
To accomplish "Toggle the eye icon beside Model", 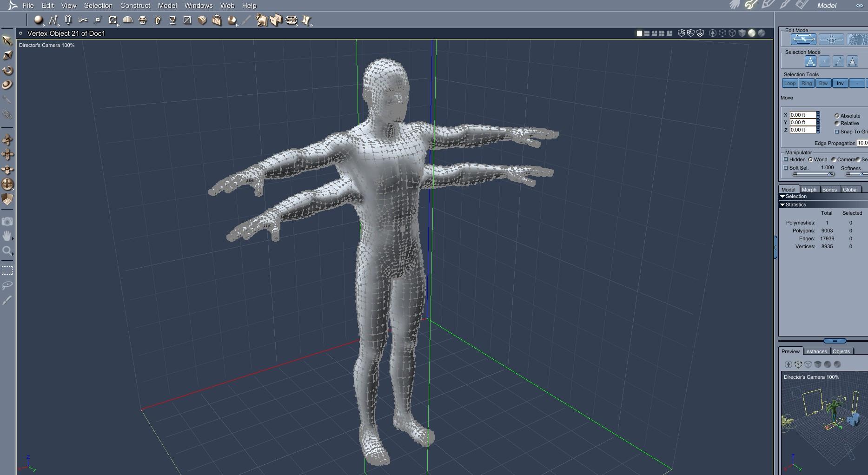I will pyautogui.click(x=860, y=6).
